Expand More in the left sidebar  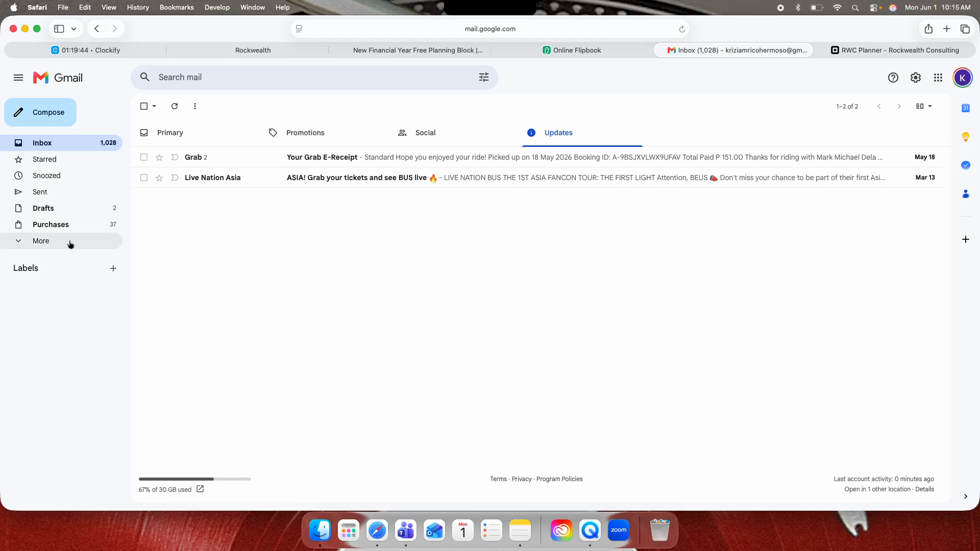(61, 241)
